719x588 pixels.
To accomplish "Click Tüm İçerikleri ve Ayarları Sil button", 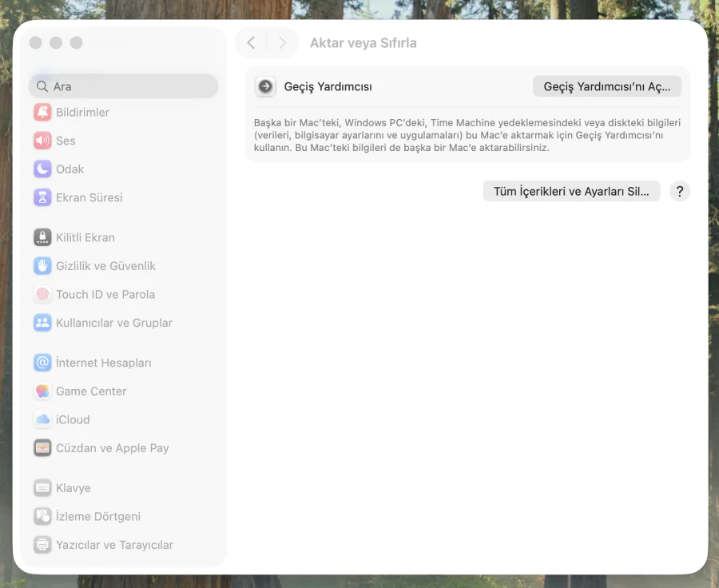I will [571, 191].
